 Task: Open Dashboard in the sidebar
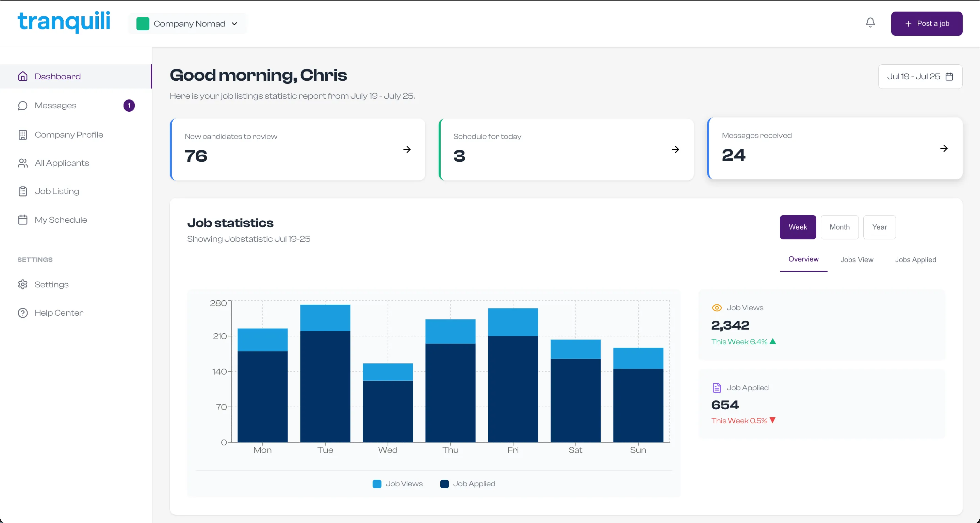point(76,77)
